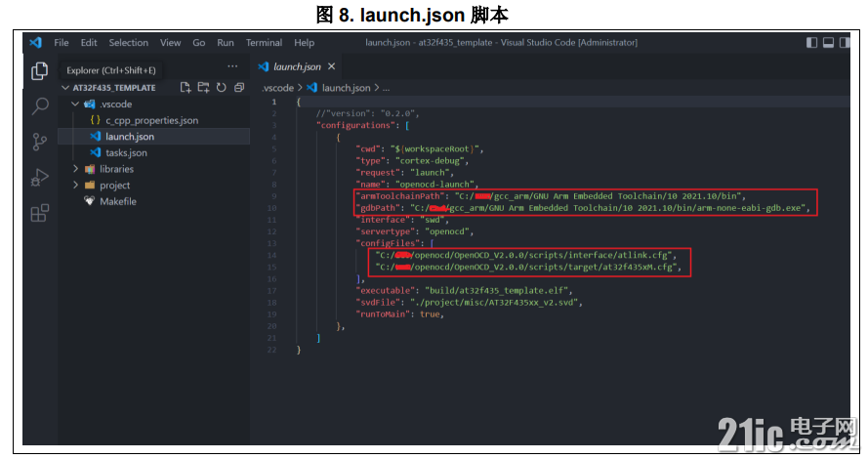Click the "servertype" key
Image resolution: width=868 pixels, height=459 pixels.
point(386,231)
